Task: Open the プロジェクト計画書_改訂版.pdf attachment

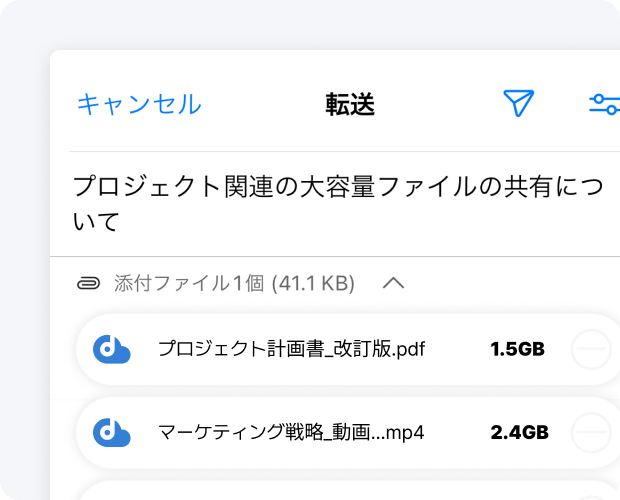Action: tap(292, 349)
